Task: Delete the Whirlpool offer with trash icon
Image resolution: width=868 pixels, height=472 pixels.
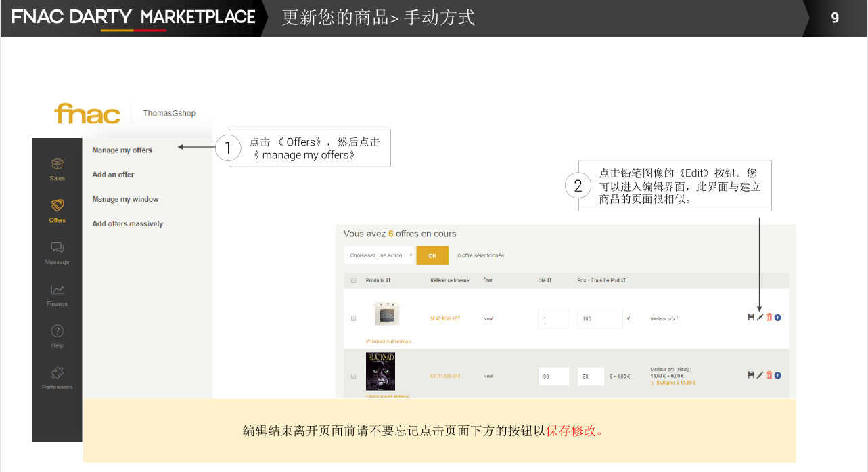Action: (x=769, y=317)
